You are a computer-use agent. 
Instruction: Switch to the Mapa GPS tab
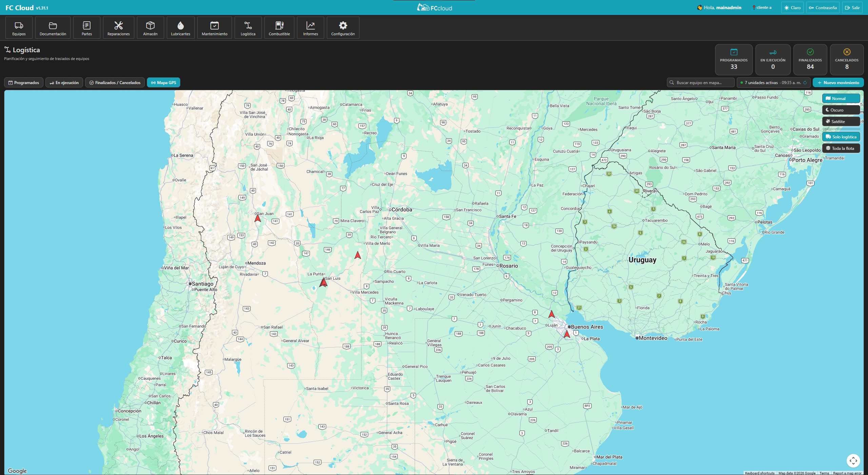163,82
